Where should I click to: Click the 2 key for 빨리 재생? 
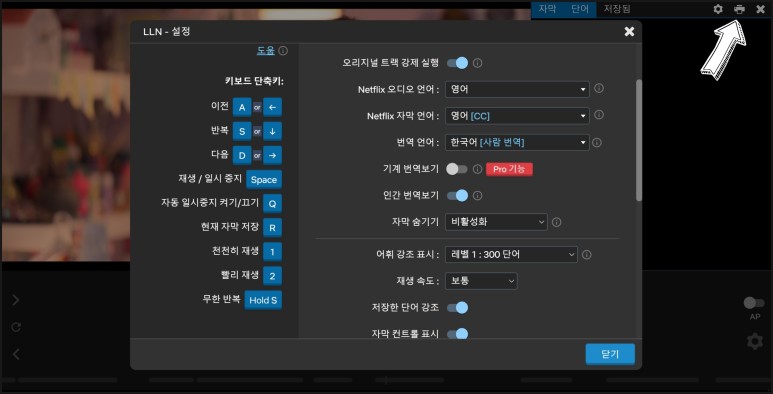tap(273, 276)
